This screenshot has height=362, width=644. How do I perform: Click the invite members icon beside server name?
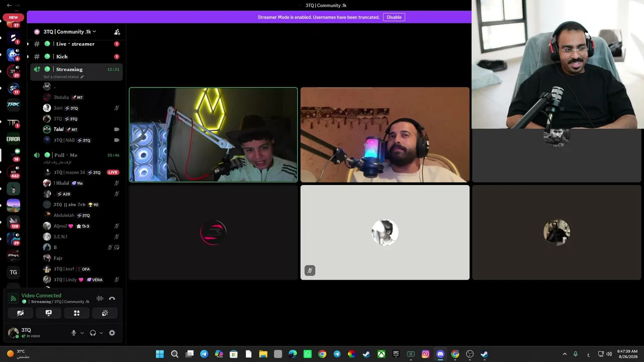pos(117,32)
